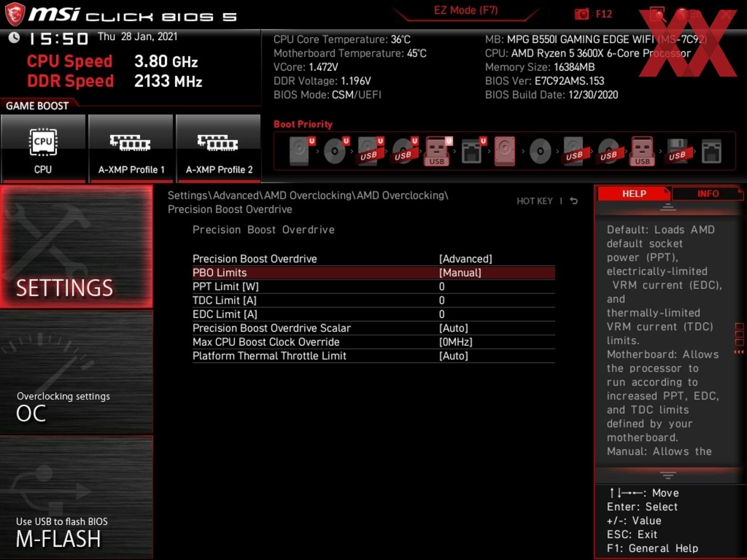747x560 pixels.
Task: Switch to EZ Mode (F7)
Action: tap(466, 10)
